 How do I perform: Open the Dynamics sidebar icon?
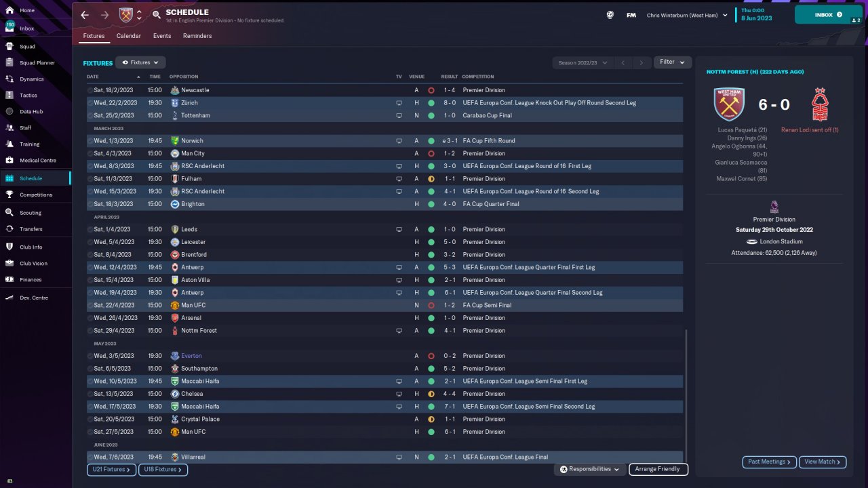pyautogui.click(x=9, y=79)
